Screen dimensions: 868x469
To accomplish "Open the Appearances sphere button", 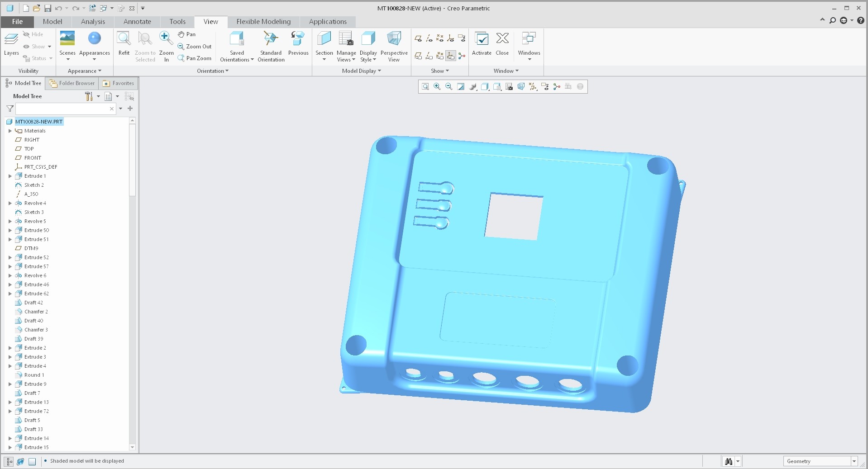I will tap(95, 46).
